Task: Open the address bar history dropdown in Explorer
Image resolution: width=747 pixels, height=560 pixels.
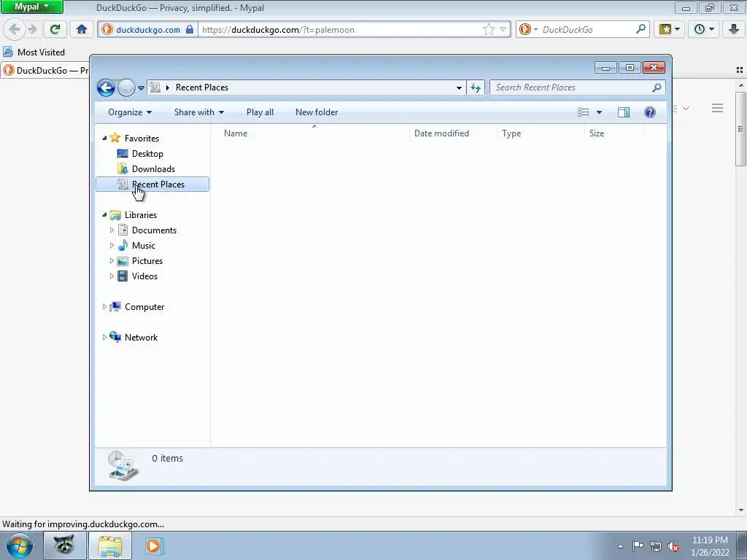Action: 459,87
